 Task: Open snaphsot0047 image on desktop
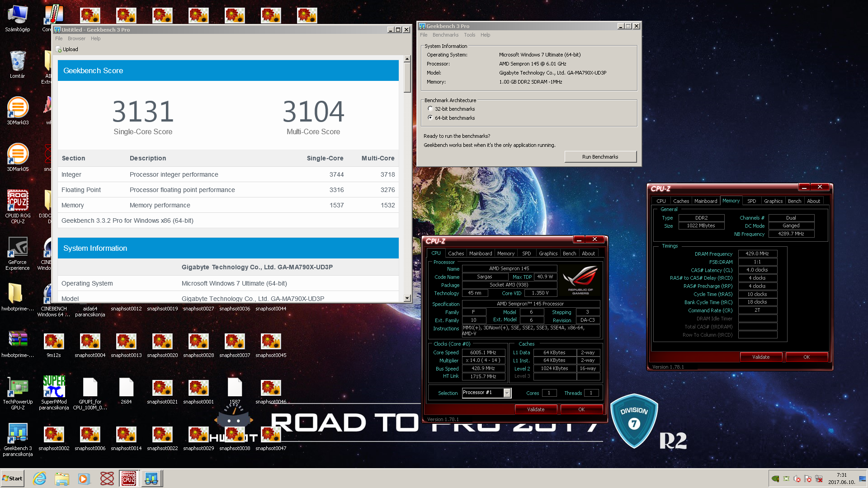coord(271,438)
